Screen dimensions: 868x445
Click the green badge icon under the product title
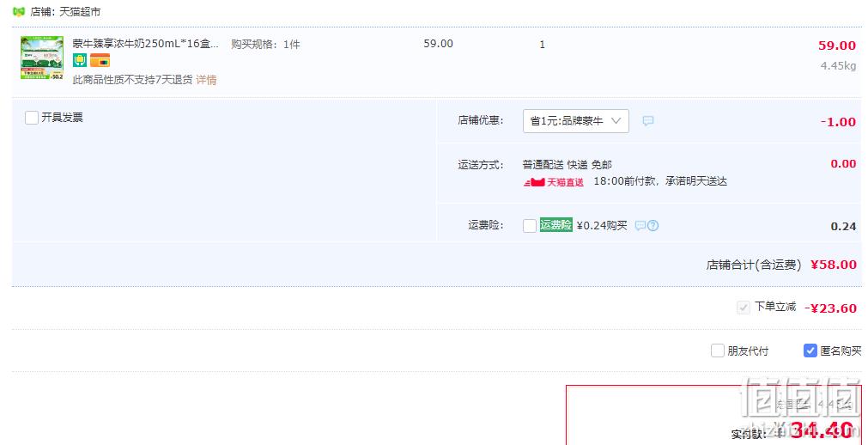tap(80, 60)
